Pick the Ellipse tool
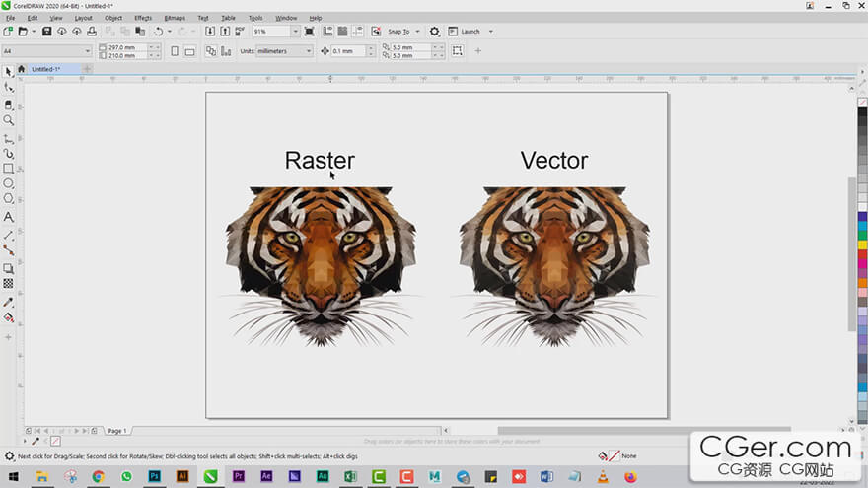 click(x=9, y=183)
